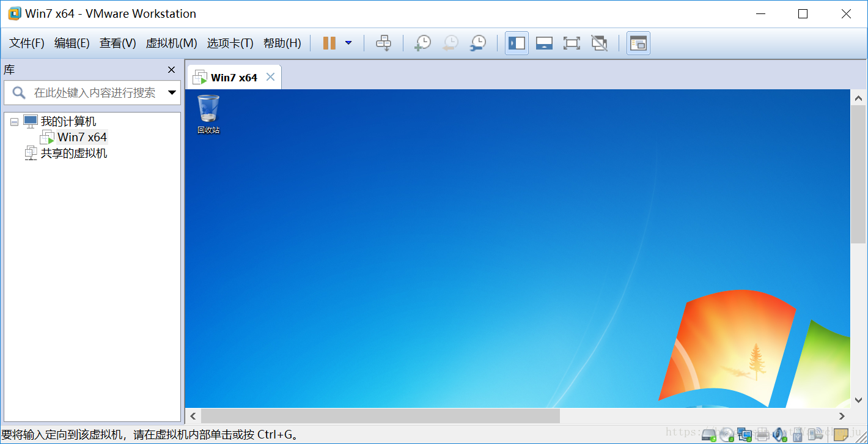
Task: Revert VM to previous snapshot
Action: [451, 43]
